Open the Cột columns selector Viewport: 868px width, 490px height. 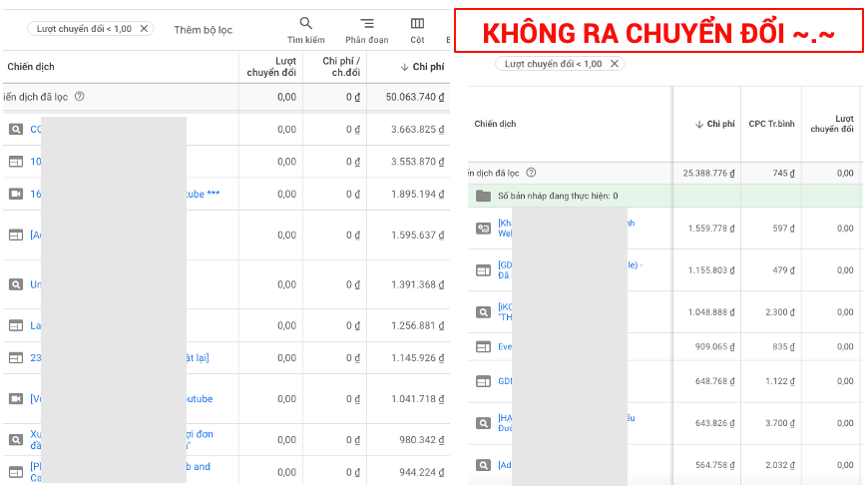(x=417, y=31)
